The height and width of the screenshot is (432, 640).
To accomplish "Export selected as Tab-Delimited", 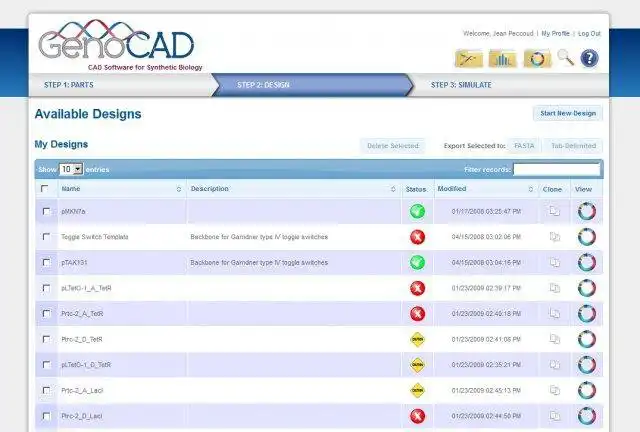I will pos(573,146).
